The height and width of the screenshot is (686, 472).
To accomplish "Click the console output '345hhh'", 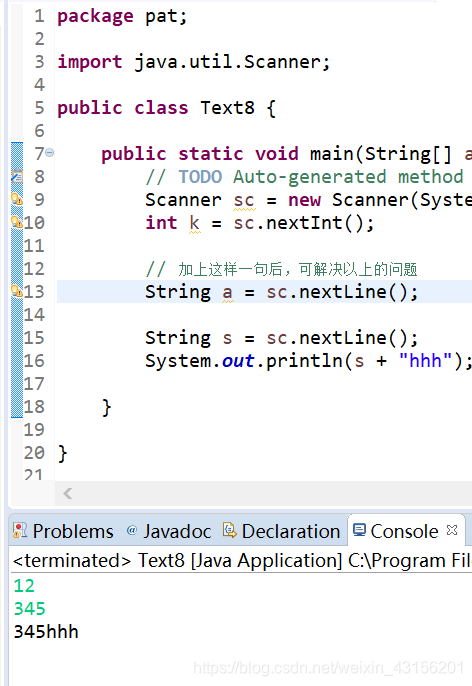I will pyautogui.click(x=46, y=632).
